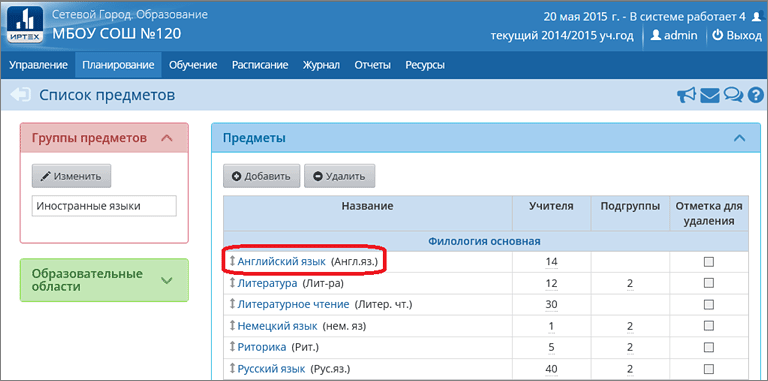The width and height of the screenshot is (768, 381).
Task: Click the reorder arrow for Риторика
Action: pos(233,347)
